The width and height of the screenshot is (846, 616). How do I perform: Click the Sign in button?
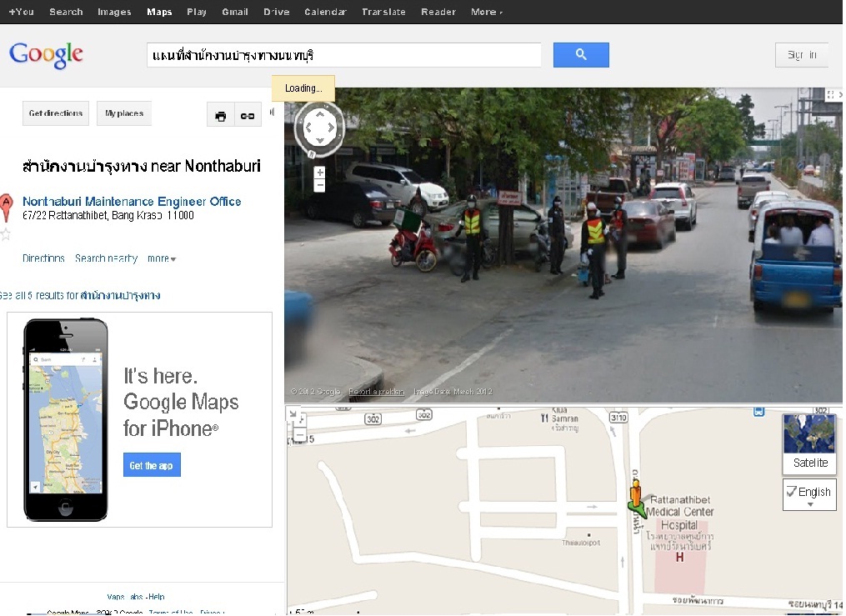(x=802, y=55)
